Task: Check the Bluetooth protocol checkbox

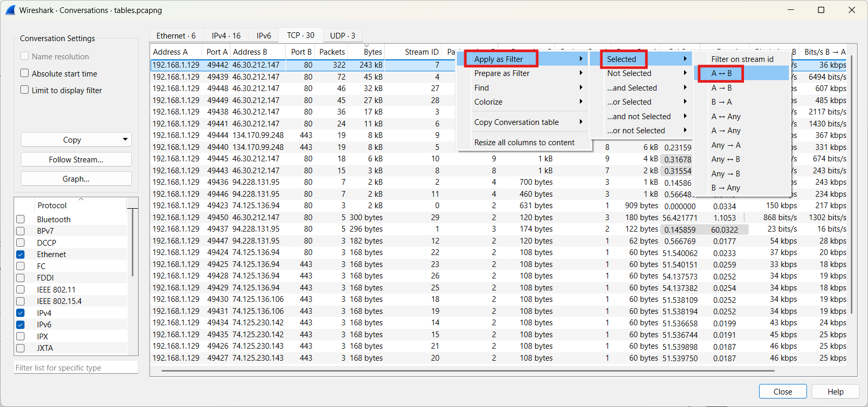Action: click(20, 219)
